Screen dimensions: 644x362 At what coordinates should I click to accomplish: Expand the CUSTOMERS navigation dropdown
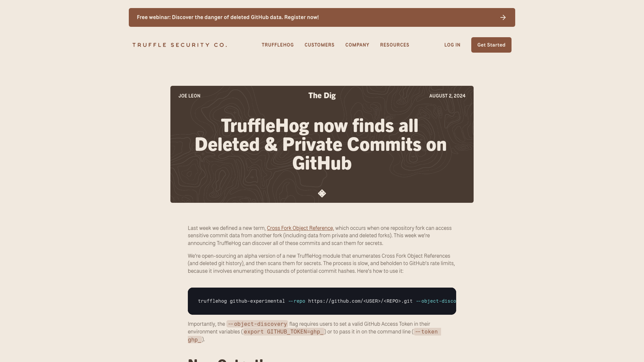click(319, 45)
